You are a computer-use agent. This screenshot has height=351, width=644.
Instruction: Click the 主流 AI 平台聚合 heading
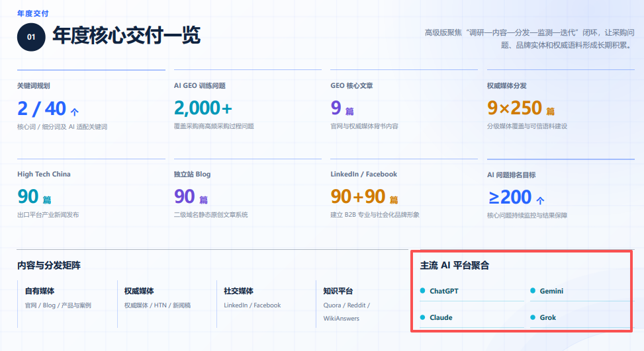point(455,265)
